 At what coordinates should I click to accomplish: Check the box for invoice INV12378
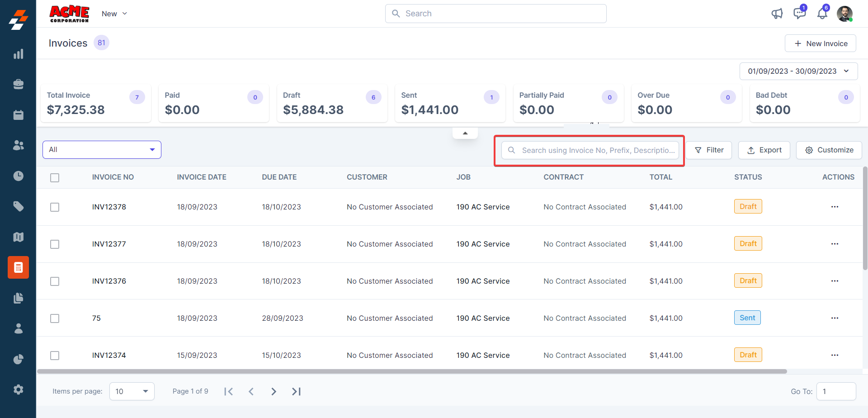tap(55, 207)
